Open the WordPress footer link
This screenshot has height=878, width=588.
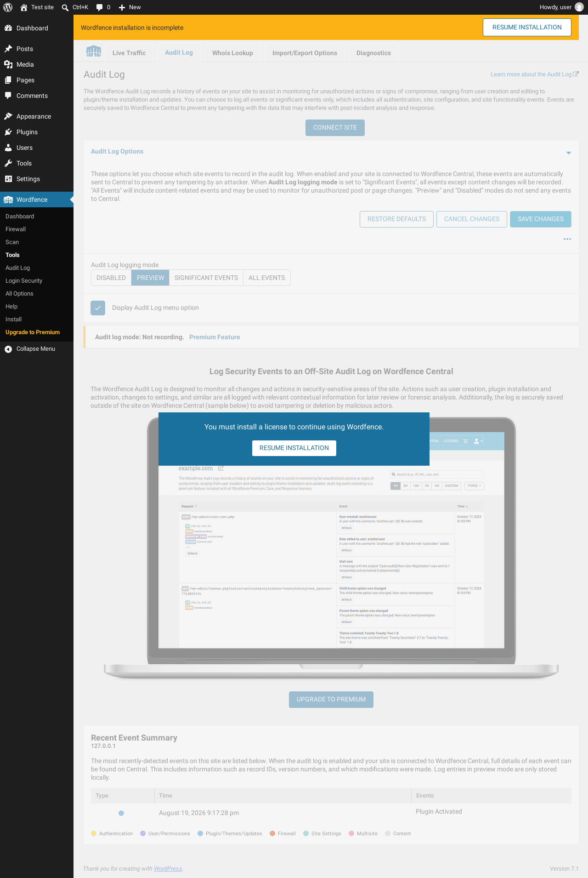point(168,868)
